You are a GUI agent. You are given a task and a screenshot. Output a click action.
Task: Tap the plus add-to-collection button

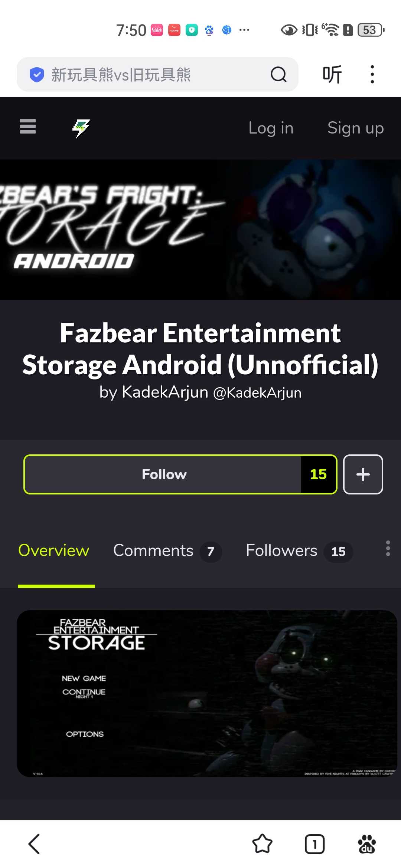363,474
